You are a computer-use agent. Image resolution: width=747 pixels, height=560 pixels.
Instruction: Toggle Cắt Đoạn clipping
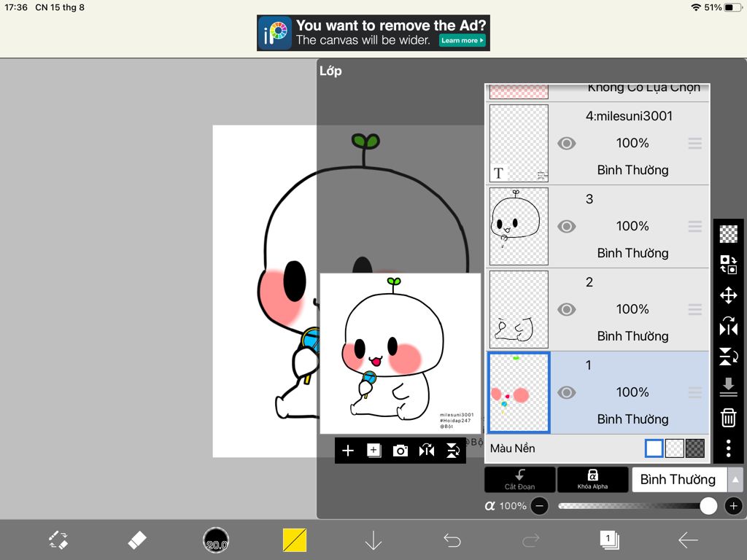point(519,479)
